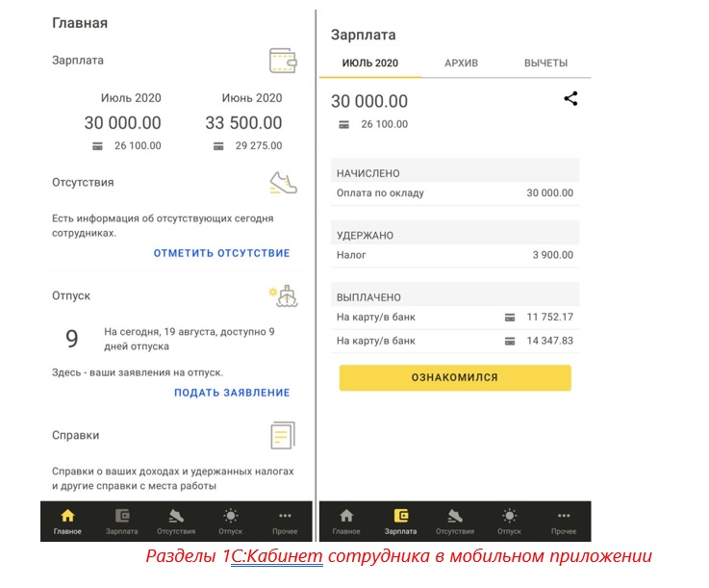Open the Июнь 2020 salary of 33 500.00
The height and width of the screenshot is (588, 709).
point(243,122)
